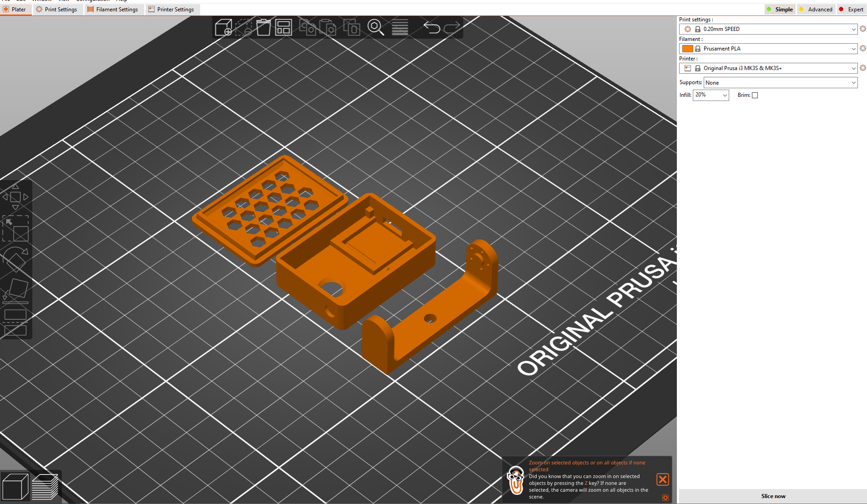Click the Clippy hint mascot
The image size is (867, 504).
tap(515, 480)
